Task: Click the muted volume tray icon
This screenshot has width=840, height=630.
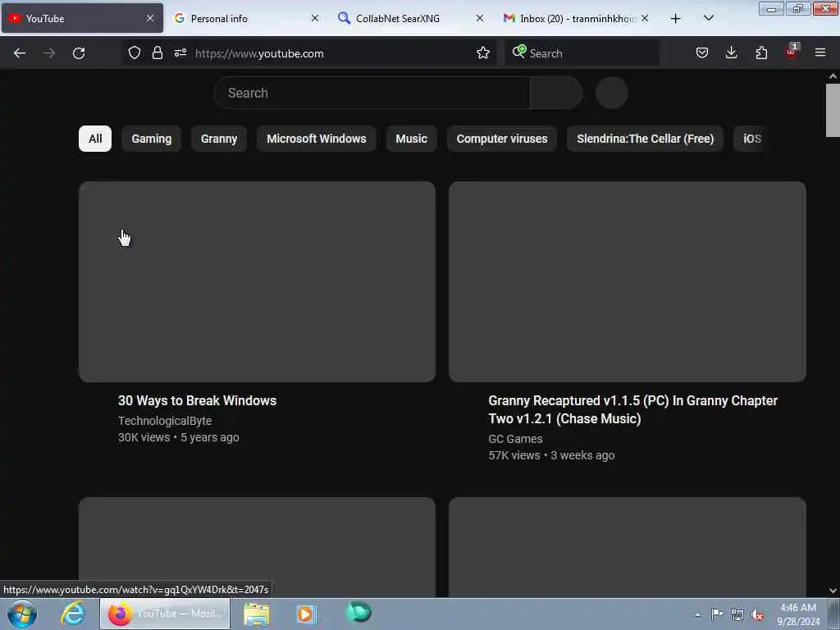Action: point(757,614)
